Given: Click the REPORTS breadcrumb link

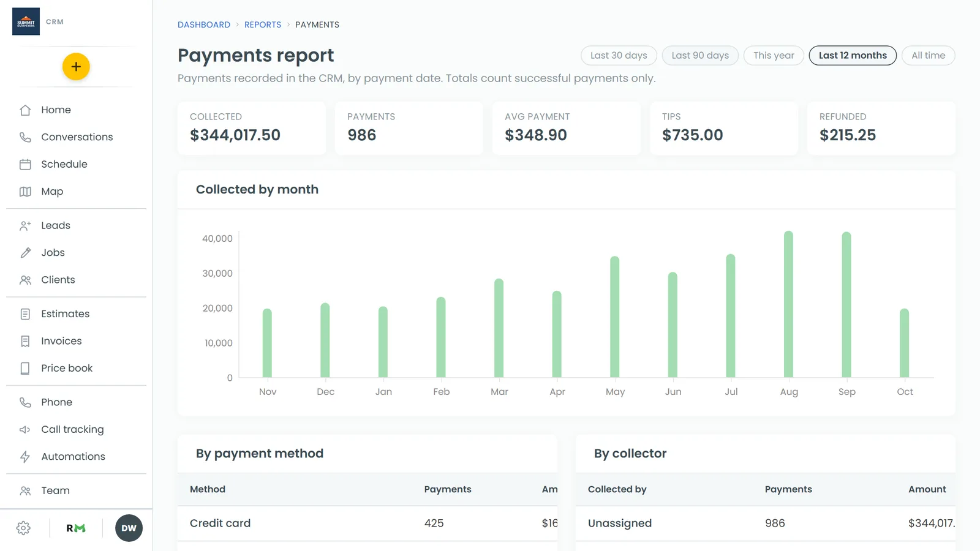Looking at the screenshot, I should tap(263, 25).
